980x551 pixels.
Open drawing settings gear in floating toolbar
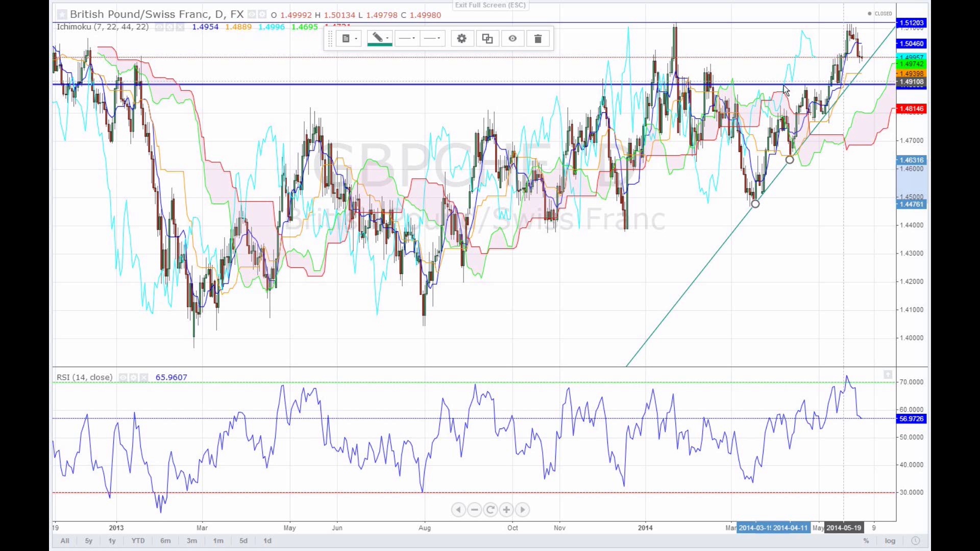pos(461,39)
